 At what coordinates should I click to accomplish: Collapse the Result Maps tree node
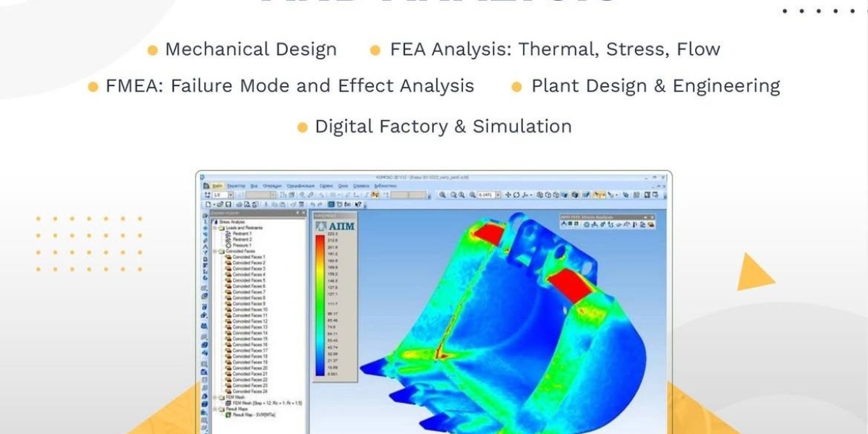click(x=215, y=409)
